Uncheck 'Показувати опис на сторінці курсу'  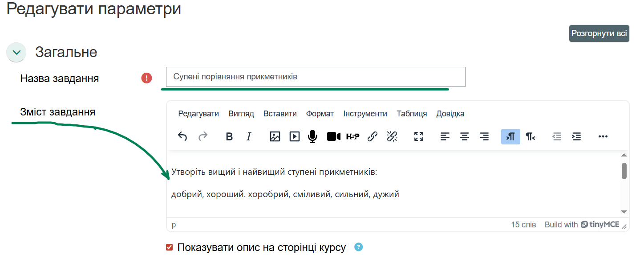[x=169, y=247]
